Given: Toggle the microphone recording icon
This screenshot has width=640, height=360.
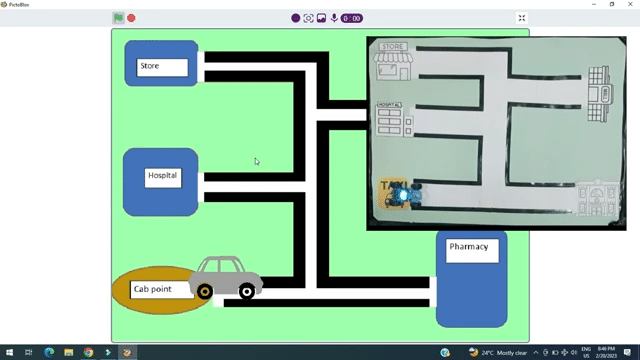Looking at the screenshot, I should tap(334, 18).
